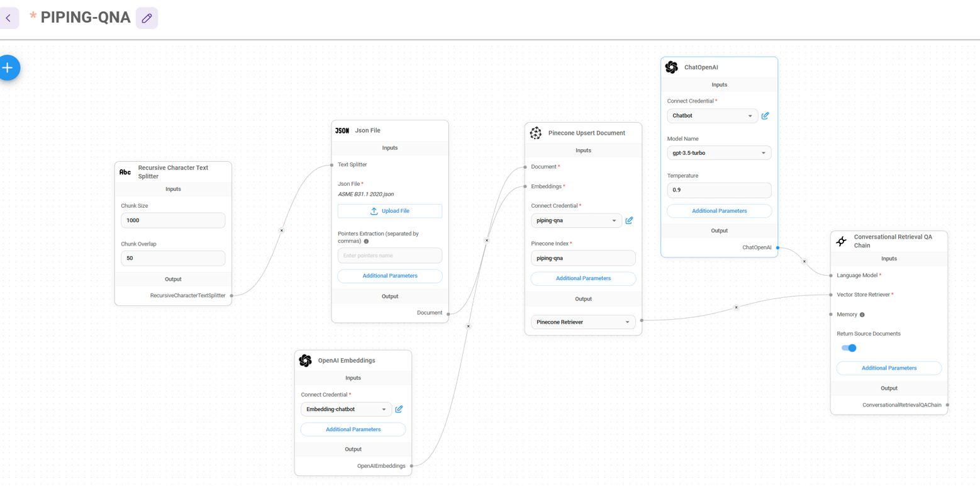Click the ChatOpenAI node logo icon
The height and width of the screenshot is (486, 980).
[672, 67]
